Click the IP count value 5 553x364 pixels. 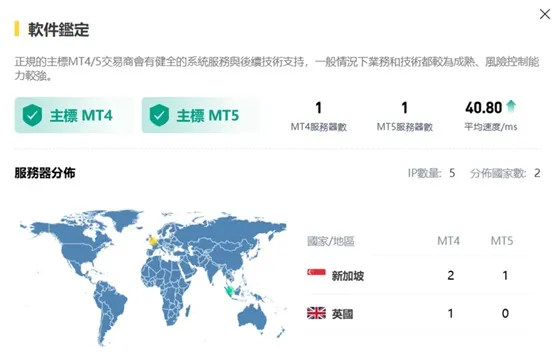452,173
